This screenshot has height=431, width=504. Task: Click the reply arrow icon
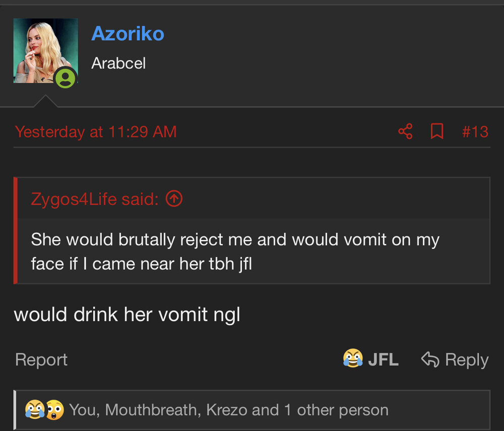[x=430, y=359]
